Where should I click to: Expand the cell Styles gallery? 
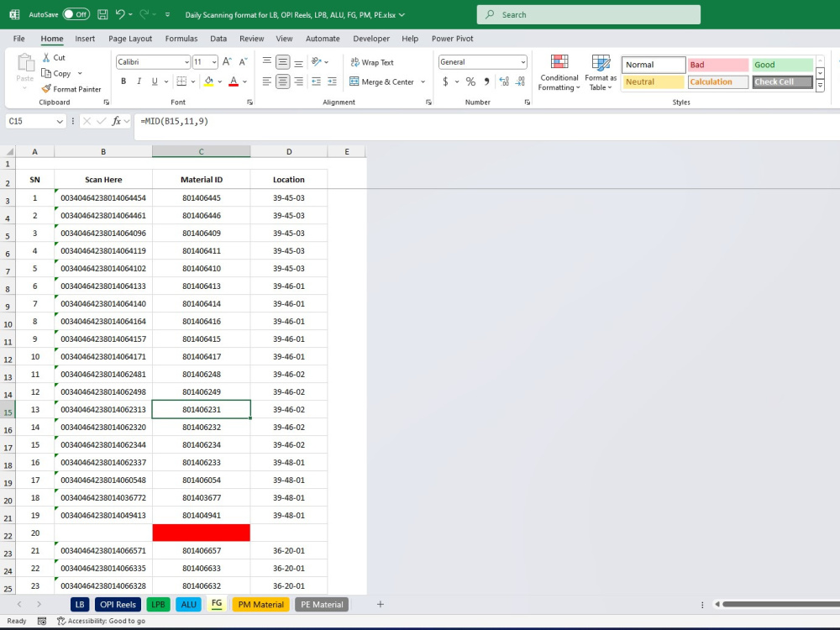point(820,86)
